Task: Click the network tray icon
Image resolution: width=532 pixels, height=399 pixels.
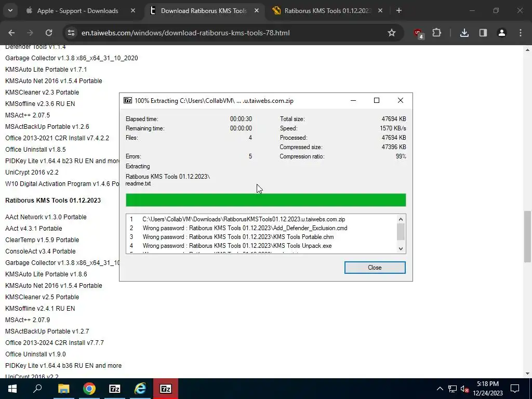Action: 453,389
